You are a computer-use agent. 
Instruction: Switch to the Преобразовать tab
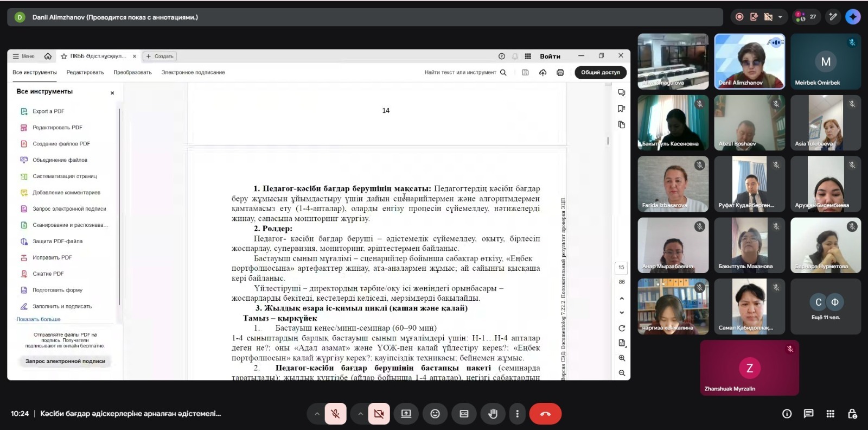pos(132,72)
